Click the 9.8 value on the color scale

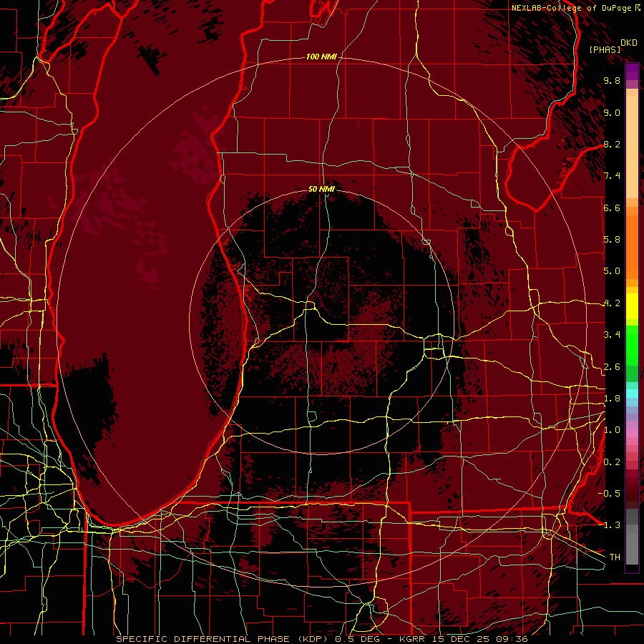(x=612, y=80)
